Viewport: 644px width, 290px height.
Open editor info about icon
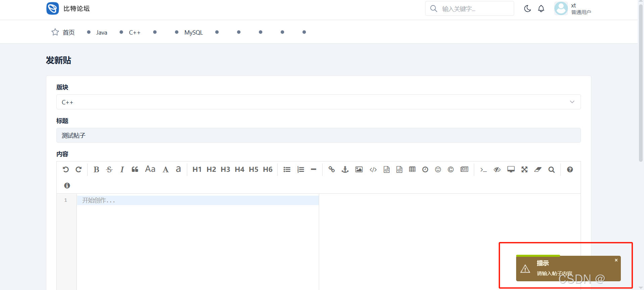(x=67, y=185)
